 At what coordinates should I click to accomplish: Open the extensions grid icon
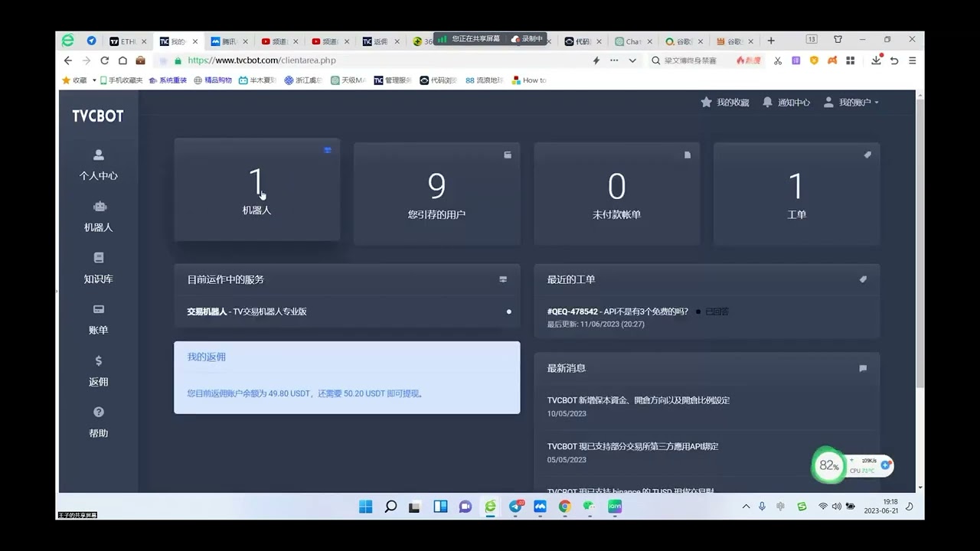[x=850, y=60]
